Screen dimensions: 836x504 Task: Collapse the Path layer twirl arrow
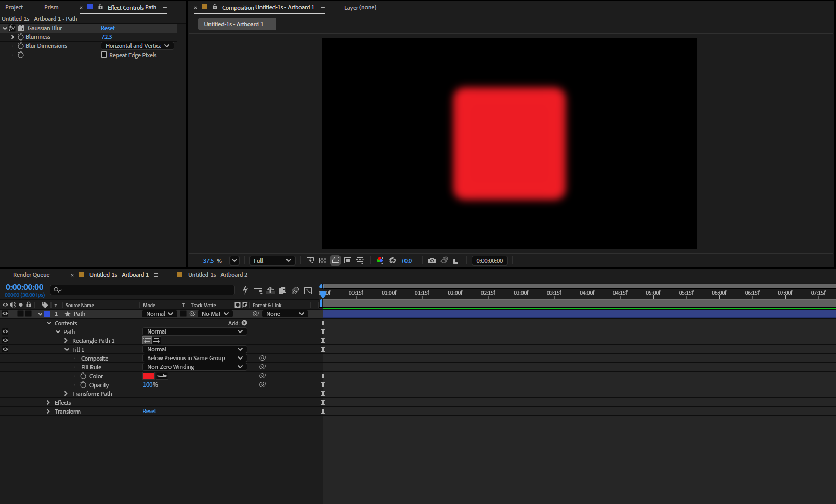pos(40,314)
